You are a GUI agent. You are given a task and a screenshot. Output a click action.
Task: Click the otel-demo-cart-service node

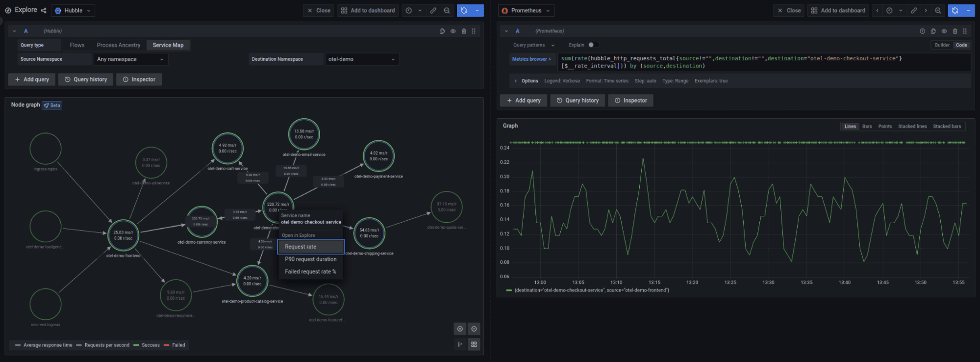point(227,148)
